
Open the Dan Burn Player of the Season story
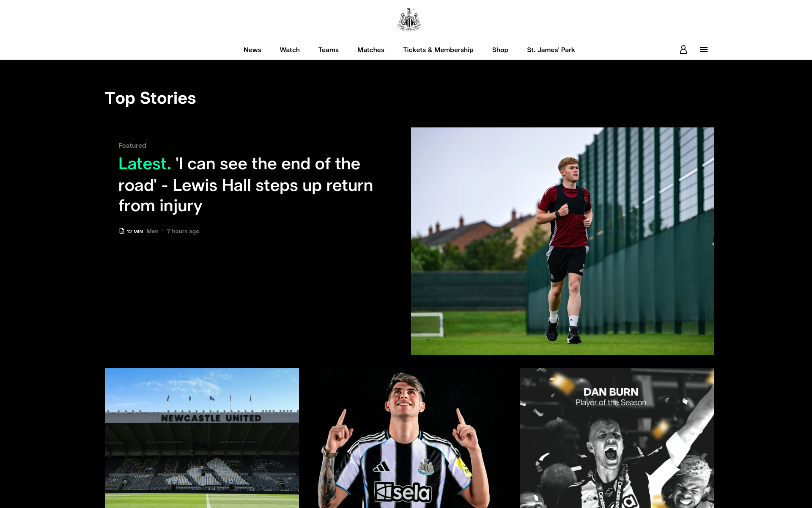point(617,438)
